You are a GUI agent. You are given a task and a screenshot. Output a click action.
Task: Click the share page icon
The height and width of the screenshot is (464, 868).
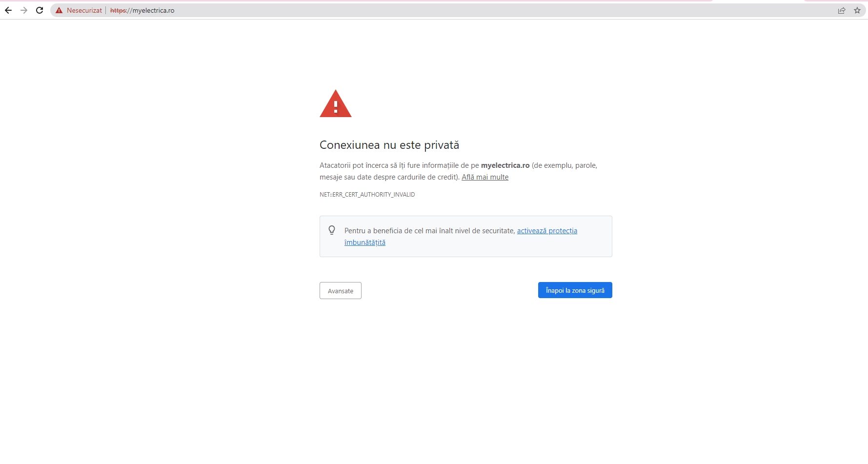842,10
